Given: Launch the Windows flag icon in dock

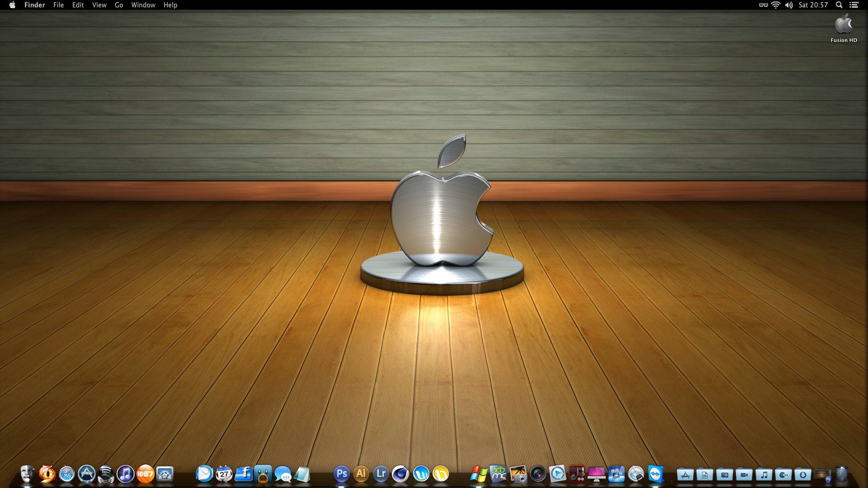Looking at the screenshot, I should click(479, 474).
